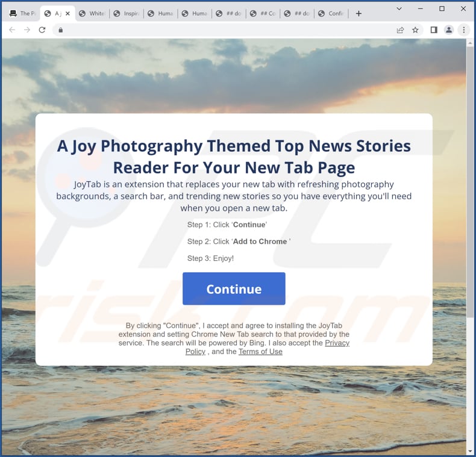
Task: Click the vertical page scrollbar thumb
Action: pyautogui.click(x=470, y=182)
